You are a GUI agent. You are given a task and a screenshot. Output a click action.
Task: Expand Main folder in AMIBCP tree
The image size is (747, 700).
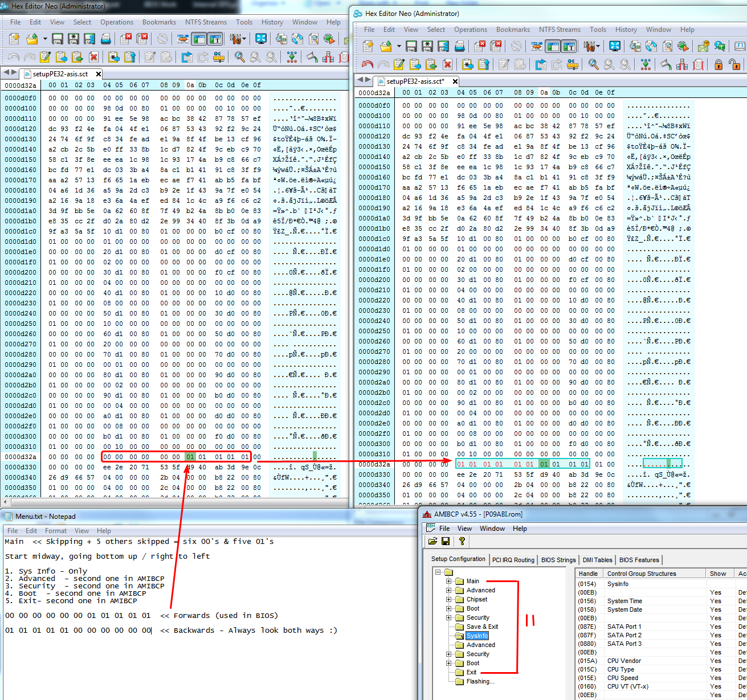coord(449,582)
